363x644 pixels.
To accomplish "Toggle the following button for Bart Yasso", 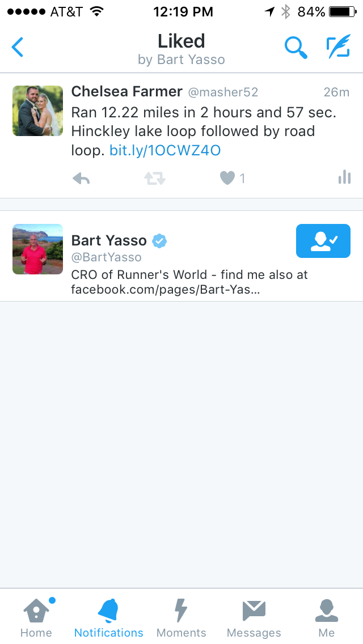I will point(323,241).
